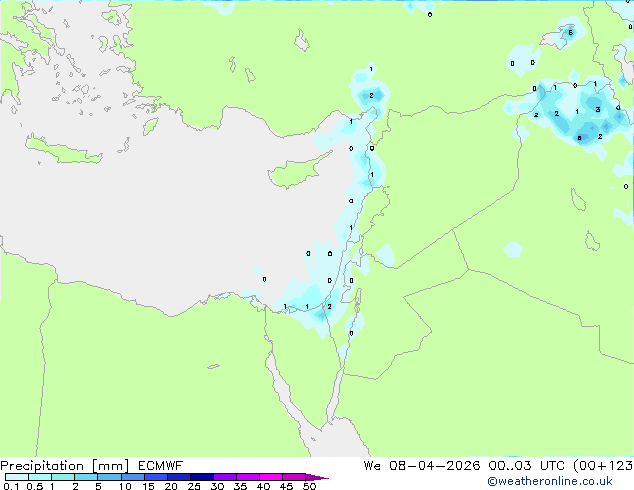Screen dimensions: 634x490
Task: Select the forecast date 'We 08-04-2026'
Action: pyautogui.click(x=422, y=466)
